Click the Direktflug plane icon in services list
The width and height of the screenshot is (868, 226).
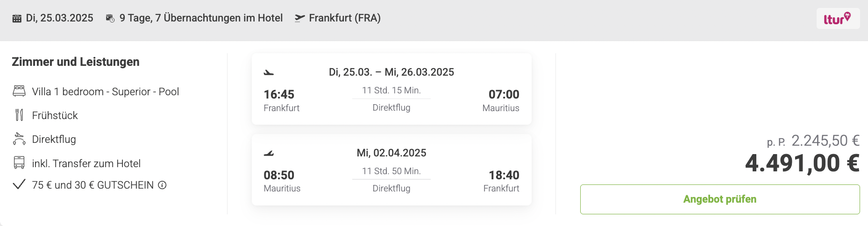click(x=19, y=139)
